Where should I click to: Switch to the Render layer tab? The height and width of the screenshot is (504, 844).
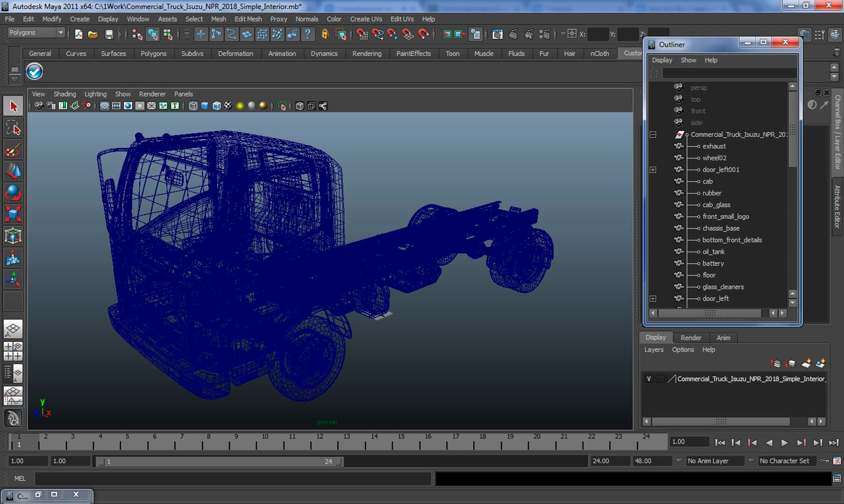click(690, 338)
